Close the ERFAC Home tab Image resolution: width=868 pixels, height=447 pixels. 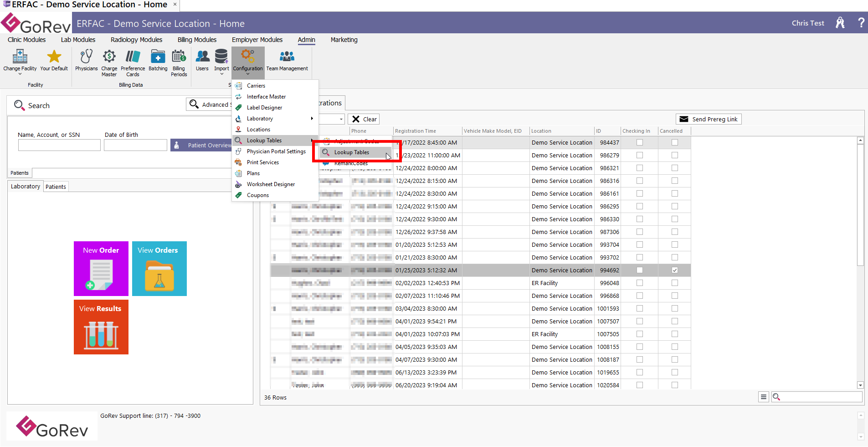click(175, 5)
